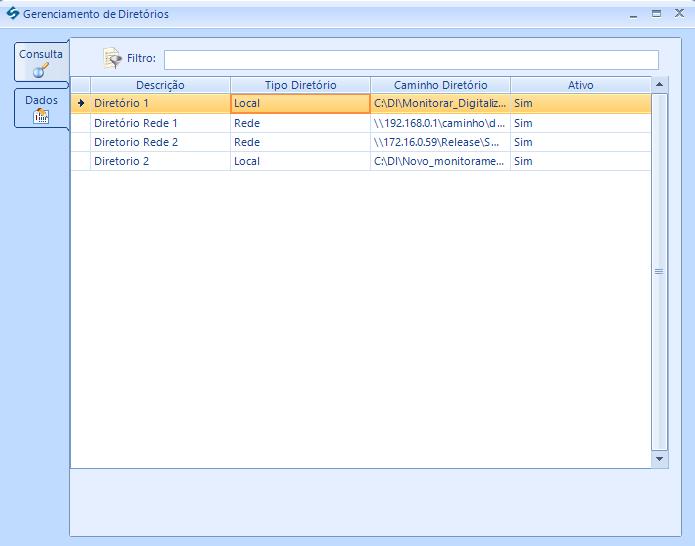
Task: Select the C:\DI\Novo_monitorame path cell
Action: coord(440,161)
